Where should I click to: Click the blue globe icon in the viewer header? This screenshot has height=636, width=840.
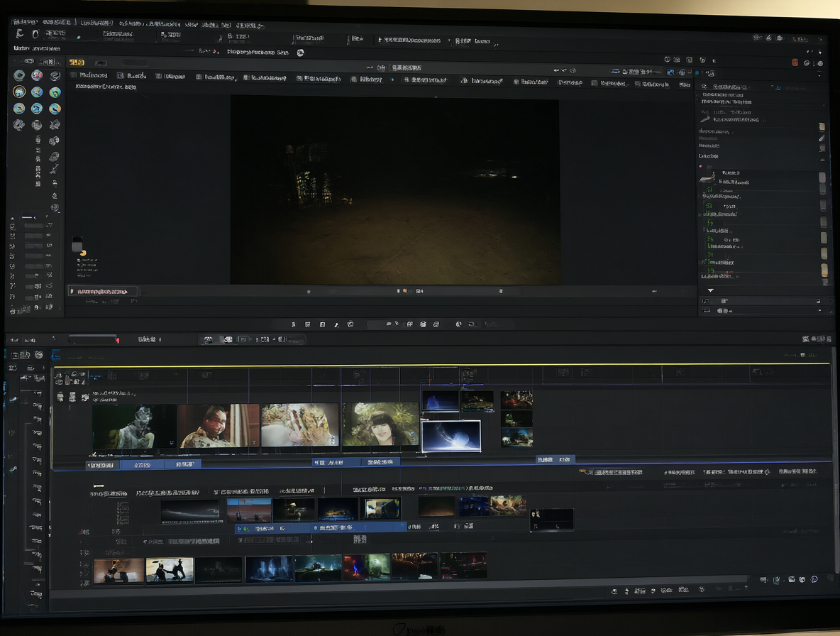tap(670, 72)
